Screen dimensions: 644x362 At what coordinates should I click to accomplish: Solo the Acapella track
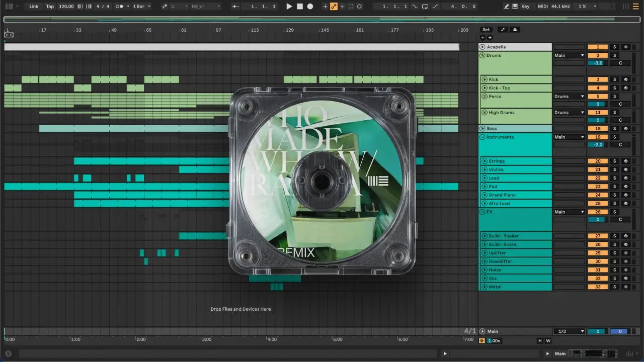pos(614,47)
